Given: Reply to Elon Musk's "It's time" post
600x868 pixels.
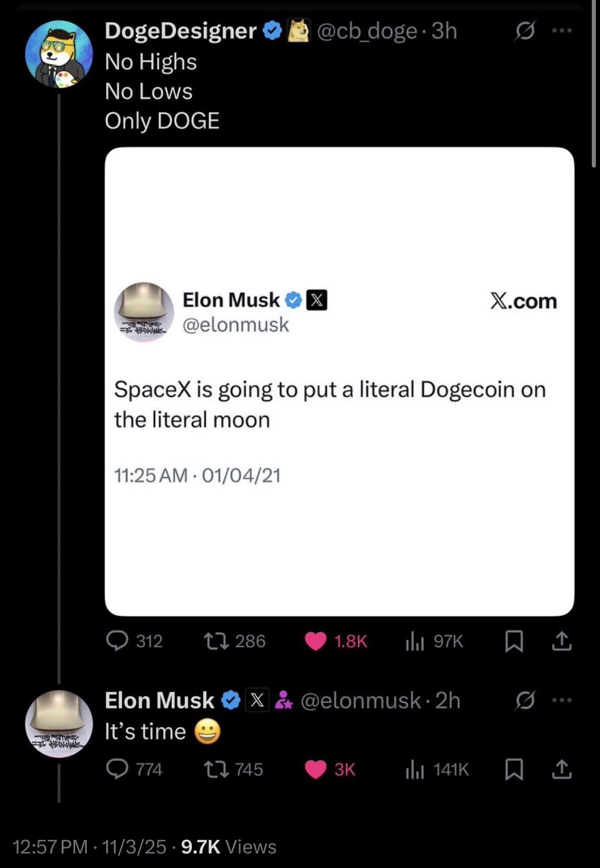Looking at the screenshot, I should (x=117, y=769).
